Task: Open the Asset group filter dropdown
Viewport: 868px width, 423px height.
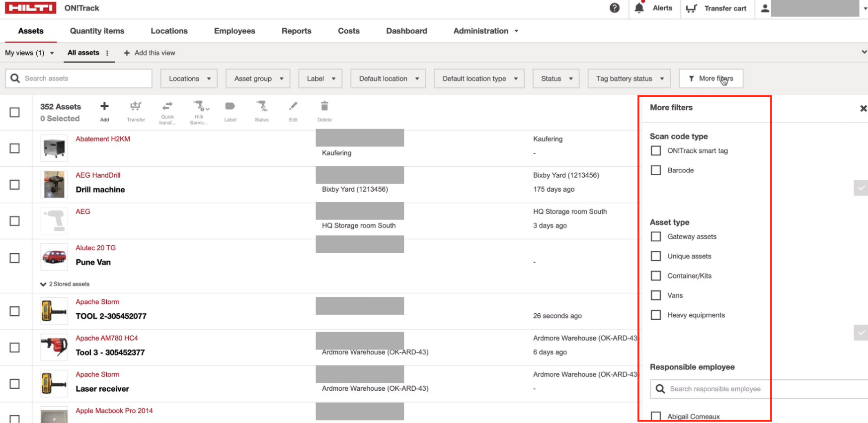Action: tap(258, 78)
